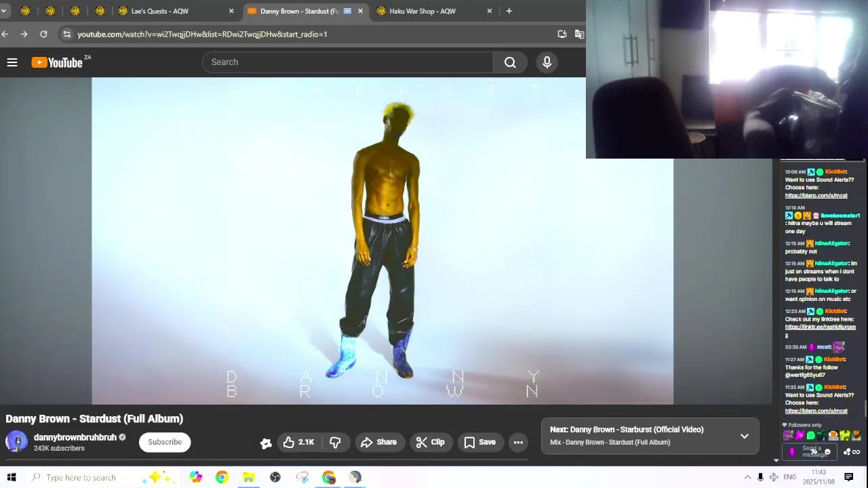Open File Explorer from the taskbar
Image resolution: width=868 pixels, height=488 pixels.
click(x=248, y=477)
